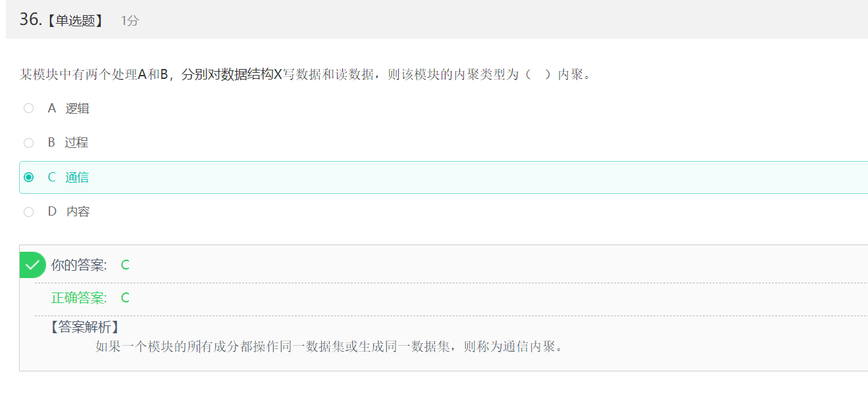Click the option text 内容

tap(78, 212)
